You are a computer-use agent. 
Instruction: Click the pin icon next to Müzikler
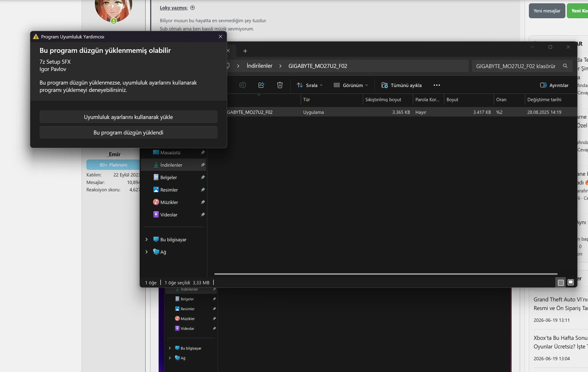[203, 202]
